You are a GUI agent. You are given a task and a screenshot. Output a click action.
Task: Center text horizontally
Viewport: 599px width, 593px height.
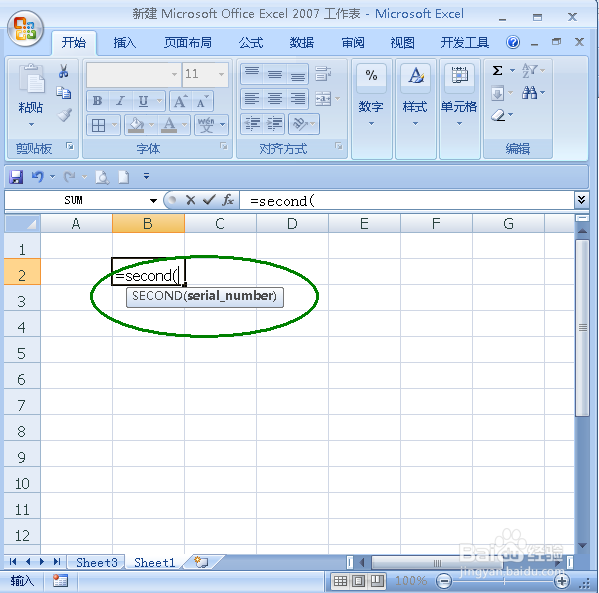tap(275, 98)
